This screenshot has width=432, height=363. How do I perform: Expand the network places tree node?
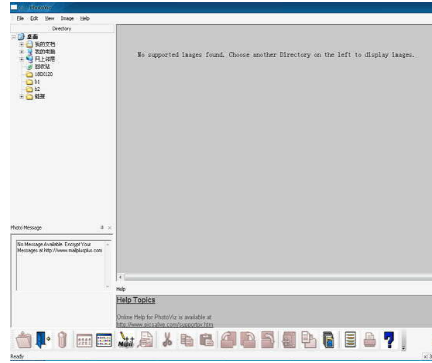pos(22,59)
